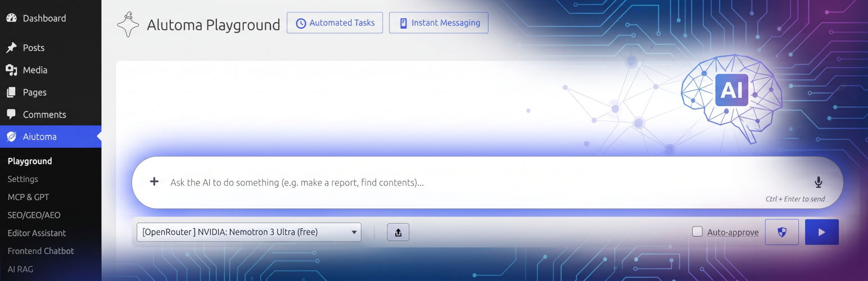
Task: Open Editor Assistant submenu
Action: 37,233
